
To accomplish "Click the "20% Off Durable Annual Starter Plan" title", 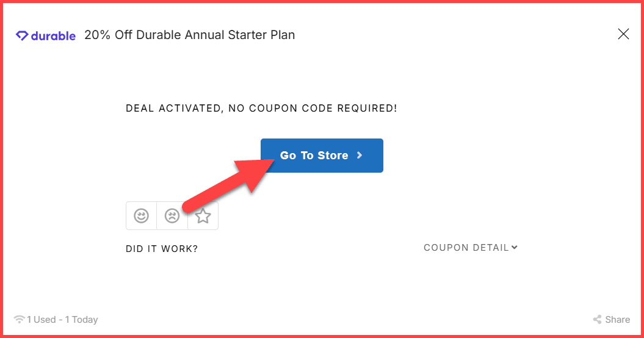I will pyautogui.click(x=189, y=35).
